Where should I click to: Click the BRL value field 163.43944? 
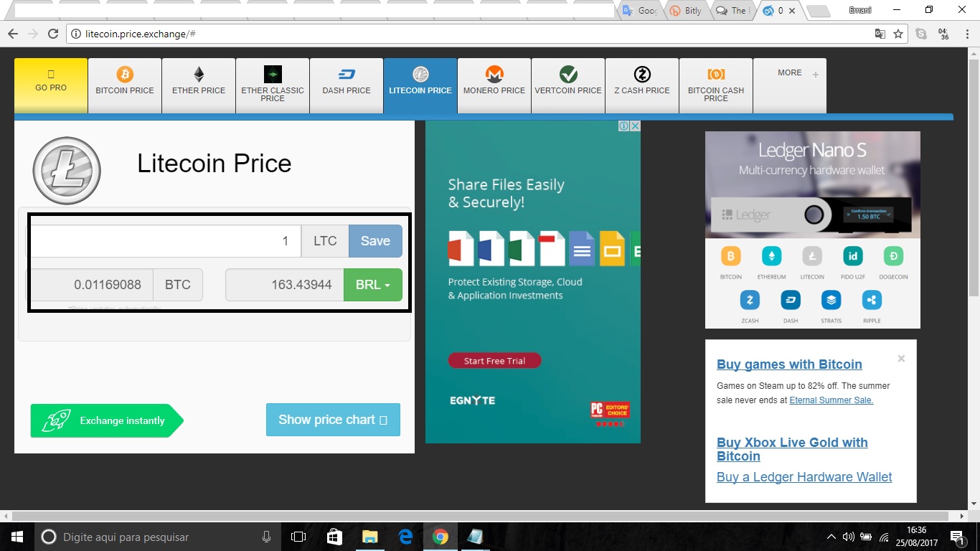pos(285,285)
